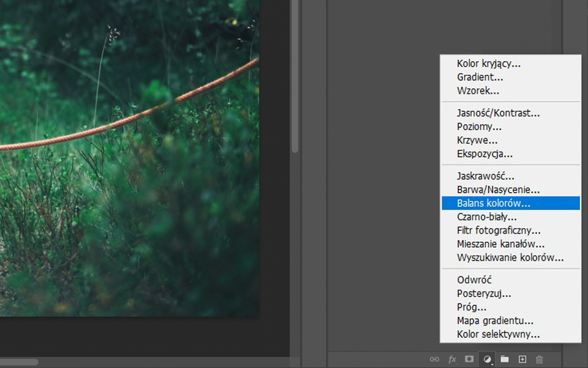Viewport: 588px width, 368px height.
Task: Click the vertical canvas scrollbar
Action: coord(295,74)
